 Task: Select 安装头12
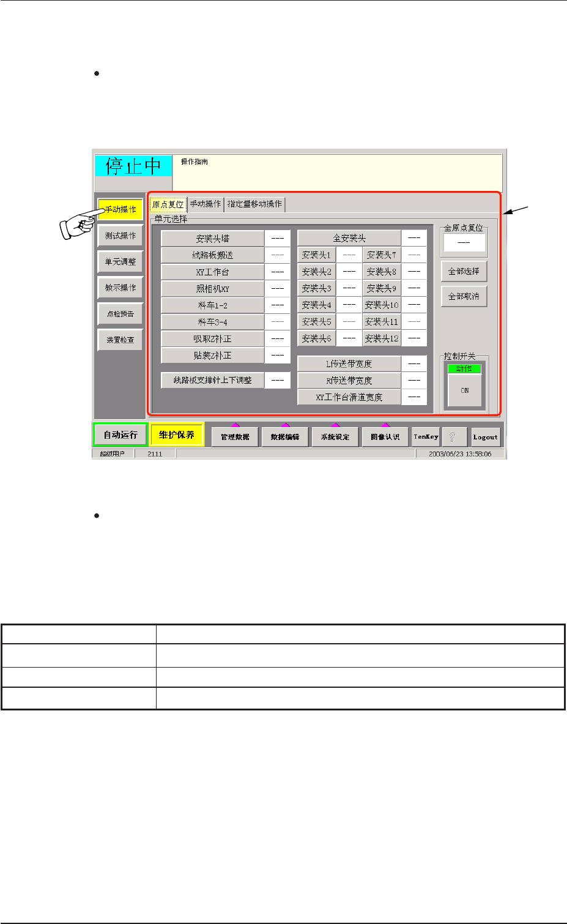click(382, 338)
